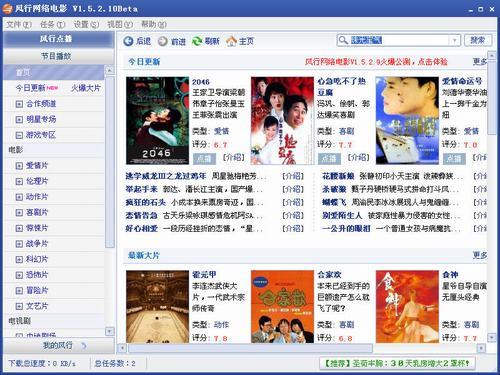The image size is (500, 375).
Task: Click the sidebar scroll-down arrow
Action: 109,331
